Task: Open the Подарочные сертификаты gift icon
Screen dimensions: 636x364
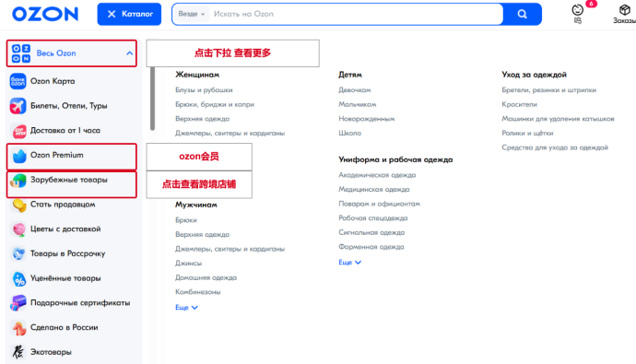Action: (18, 303)
